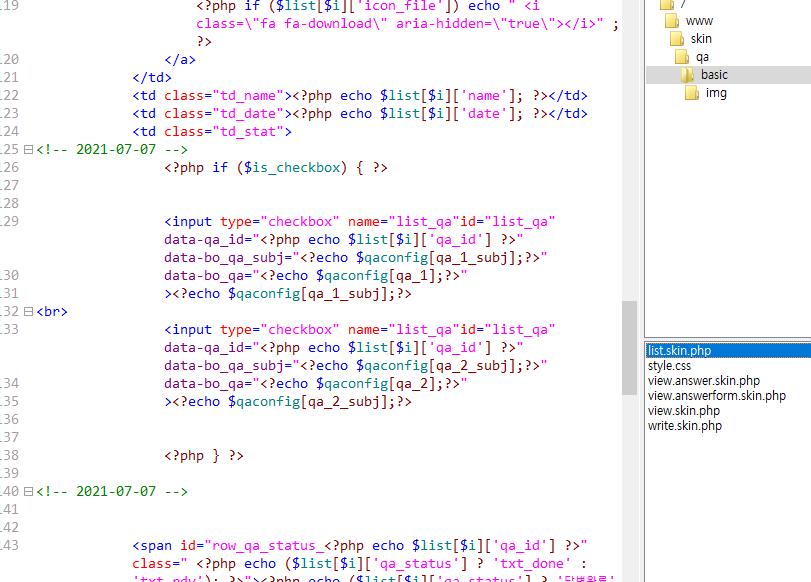The width and height of the screenshot is (811, 582).
Task: Click the editor vertical scrollbar thumb
Action: [x=629, y=333]
